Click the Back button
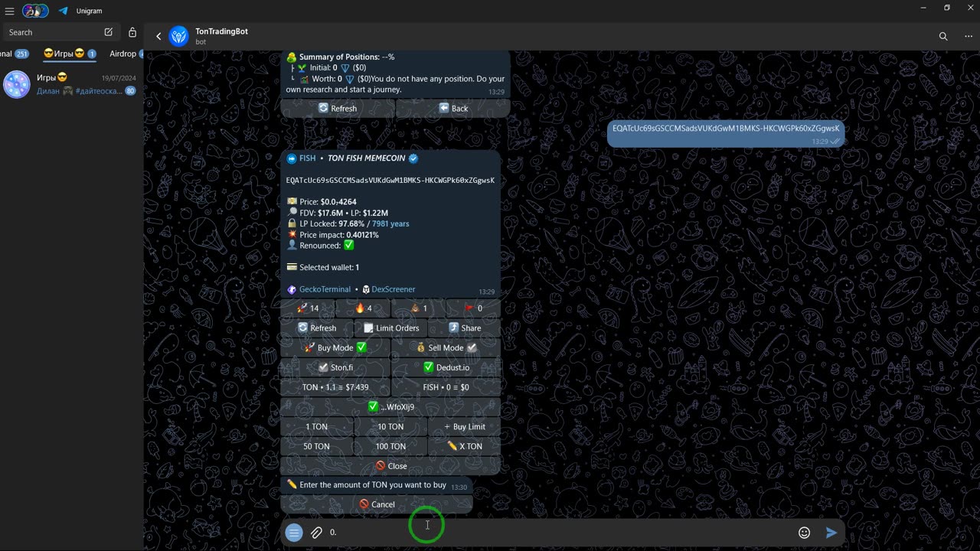Viewport: 980px width, 551px height. [453, 109]
